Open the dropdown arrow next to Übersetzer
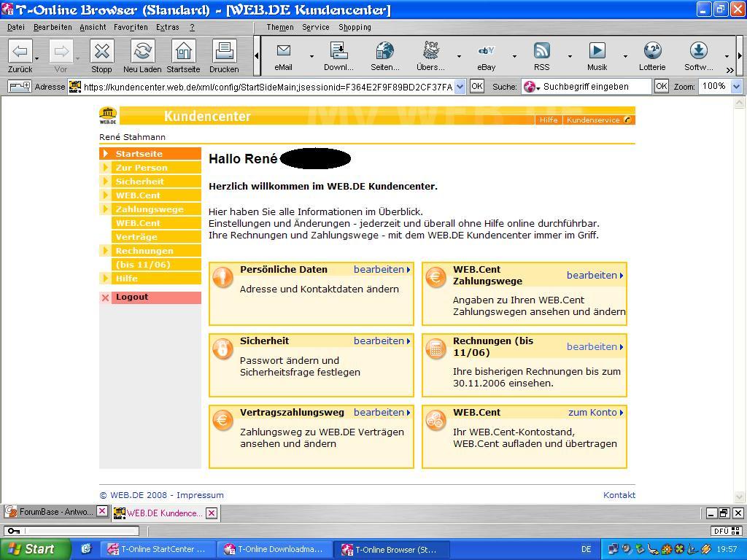The width and height of the screenshot is (747, 560). [x=459, y=56]
